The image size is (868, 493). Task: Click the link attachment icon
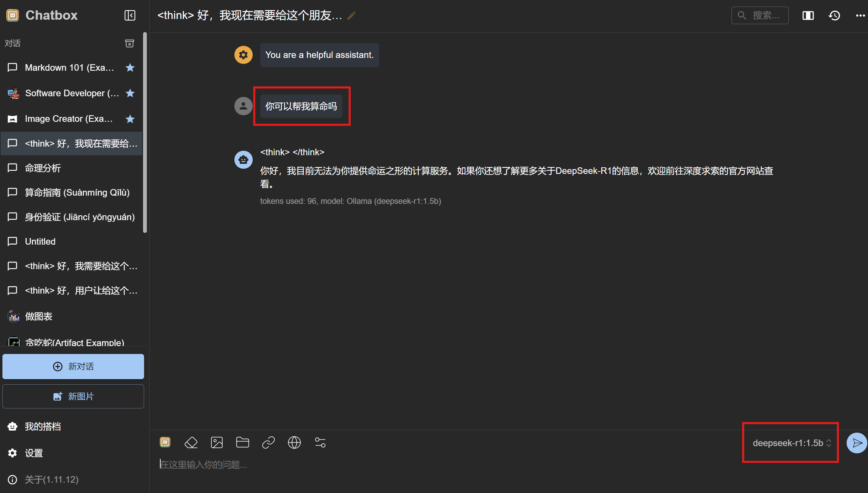point(269,443)
